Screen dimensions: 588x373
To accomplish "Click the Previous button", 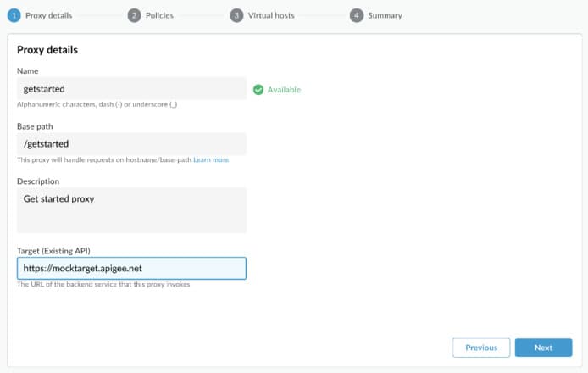I will coord(481,348).
